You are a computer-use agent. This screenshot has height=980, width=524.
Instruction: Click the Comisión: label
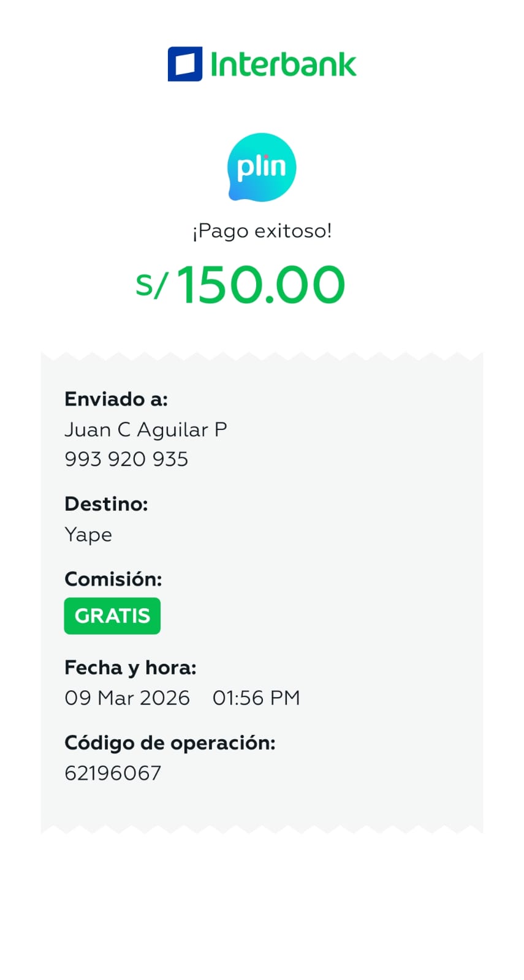pos(113,579)
